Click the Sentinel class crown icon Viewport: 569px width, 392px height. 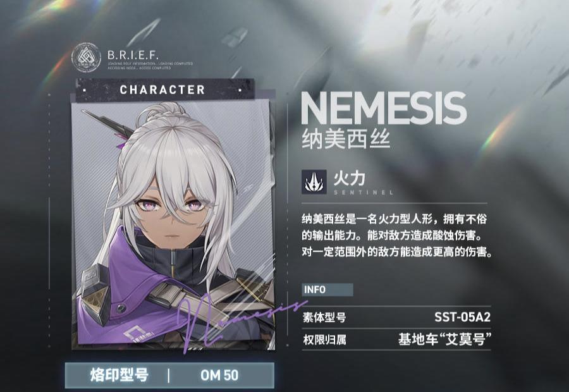(x=314, y=182)
